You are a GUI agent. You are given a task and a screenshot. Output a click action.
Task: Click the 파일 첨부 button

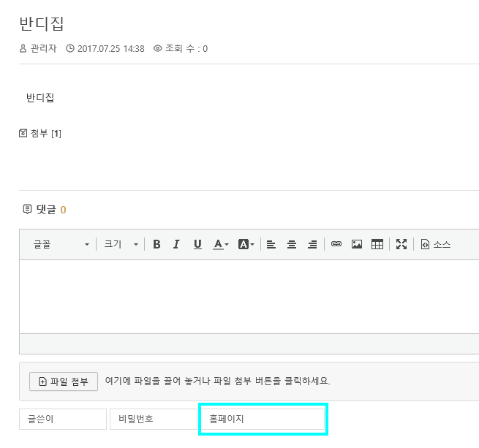[x=64, y=381]
